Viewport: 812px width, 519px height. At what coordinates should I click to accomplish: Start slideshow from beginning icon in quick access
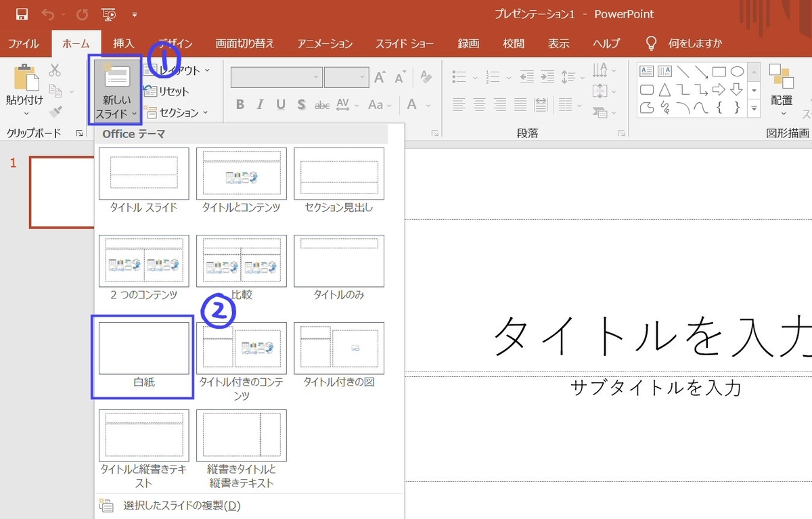point(108,14)
